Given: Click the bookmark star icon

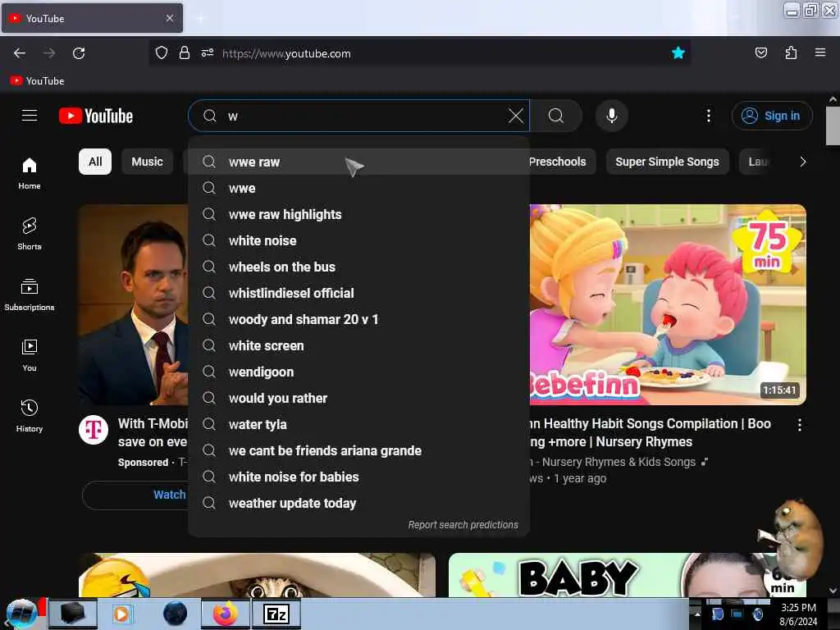Looking at the screenshot, I should coord(678,53).
